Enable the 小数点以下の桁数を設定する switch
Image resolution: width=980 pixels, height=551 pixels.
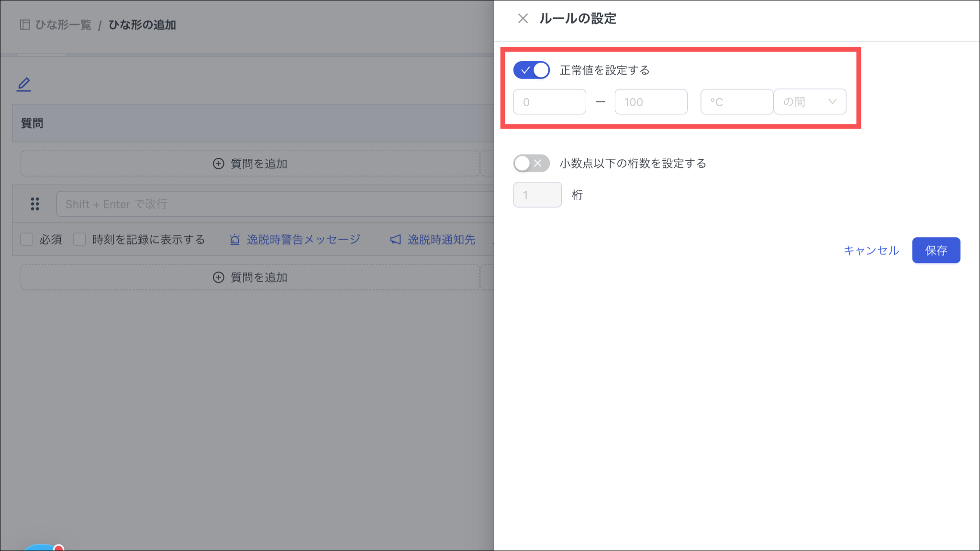pyautogui.click(x=531, y=164)
